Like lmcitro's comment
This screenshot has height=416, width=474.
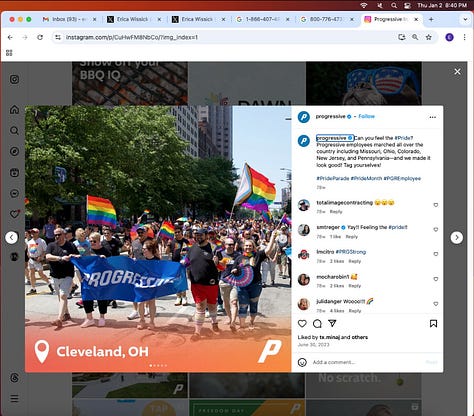(436, 254)
